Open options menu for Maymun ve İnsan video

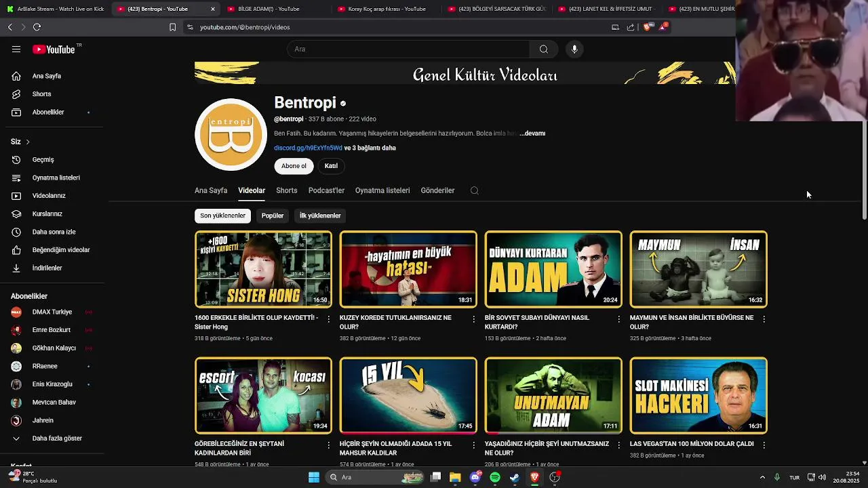[x=764, y=319]
